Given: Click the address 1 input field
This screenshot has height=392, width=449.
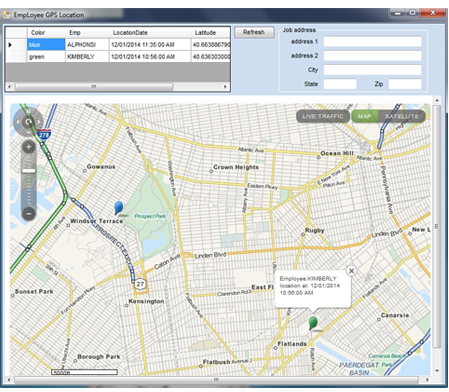Looking at the screenshot, I should [x=372, y=42].
